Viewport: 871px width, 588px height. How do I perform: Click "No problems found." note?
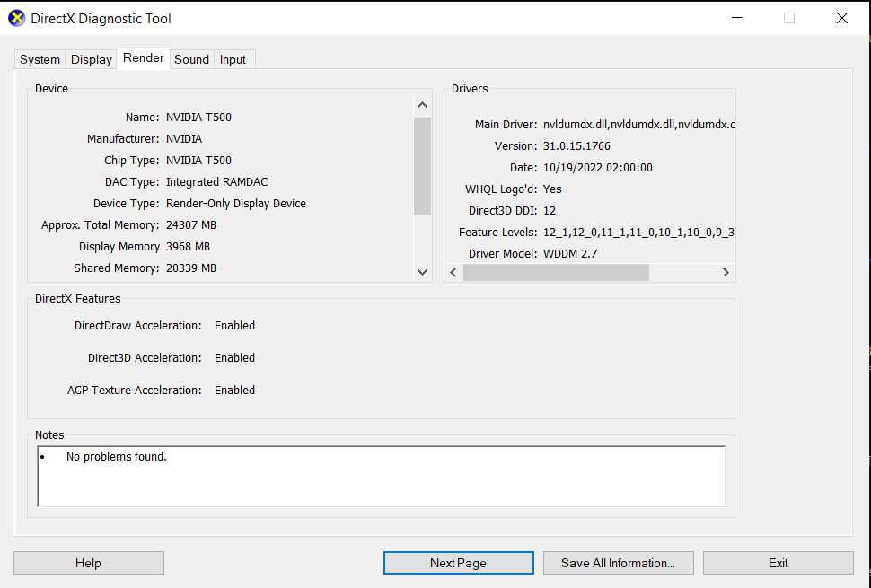click(x=117, y=456)
